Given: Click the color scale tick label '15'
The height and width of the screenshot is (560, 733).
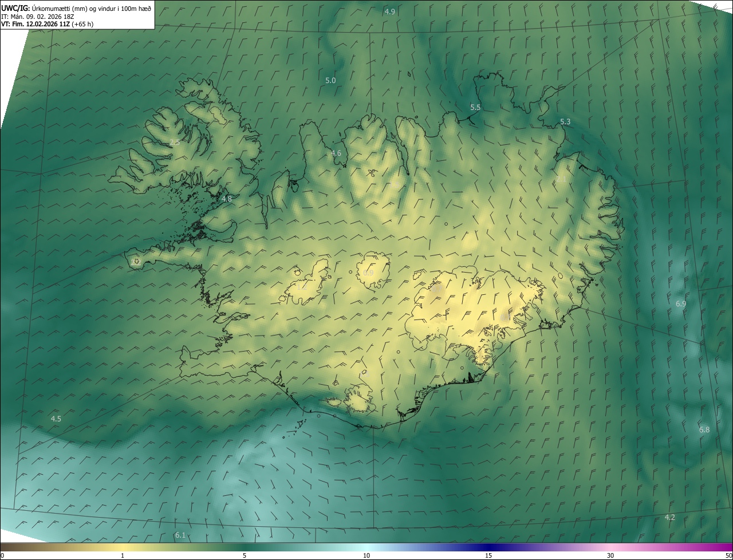Looking at the screenshot, I should pyautogui.click(x=488, y=555).
